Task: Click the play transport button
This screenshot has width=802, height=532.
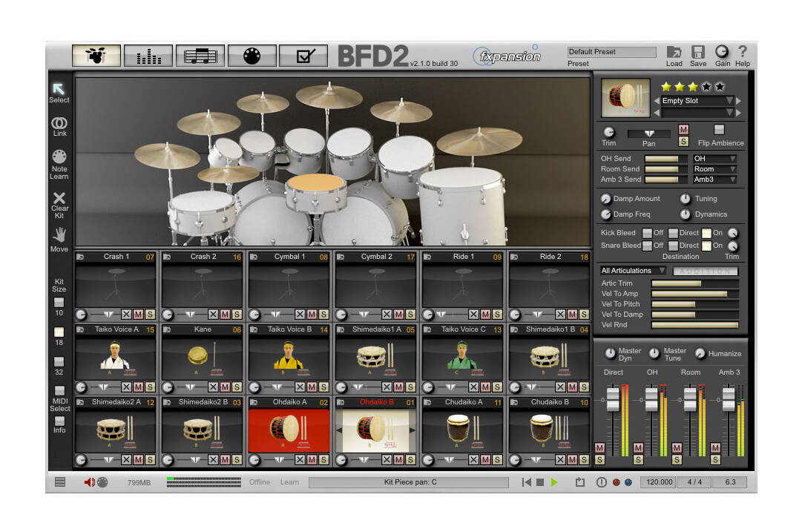Action: 554,482
